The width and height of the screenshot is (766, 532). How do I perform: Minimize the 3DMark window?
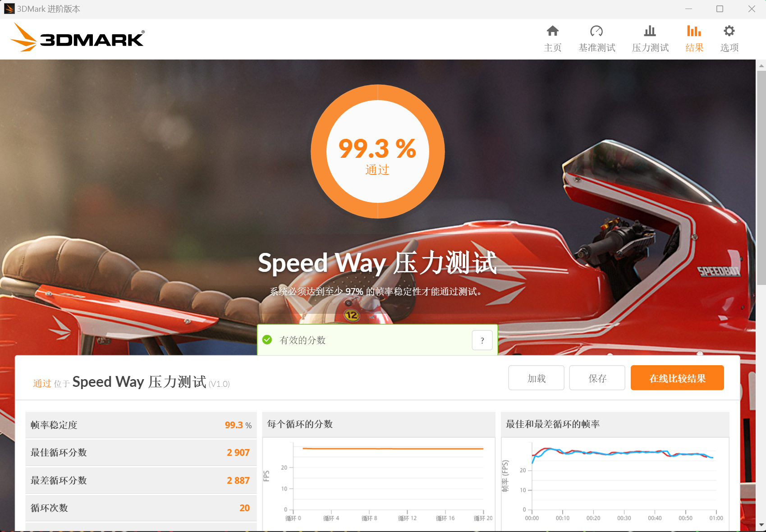pyautogui.click(x=688, y=9)
